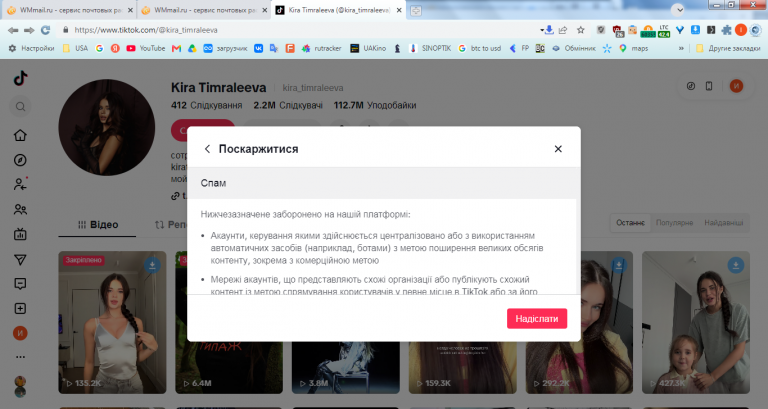Open the Friends icon in sidebar

20,210
